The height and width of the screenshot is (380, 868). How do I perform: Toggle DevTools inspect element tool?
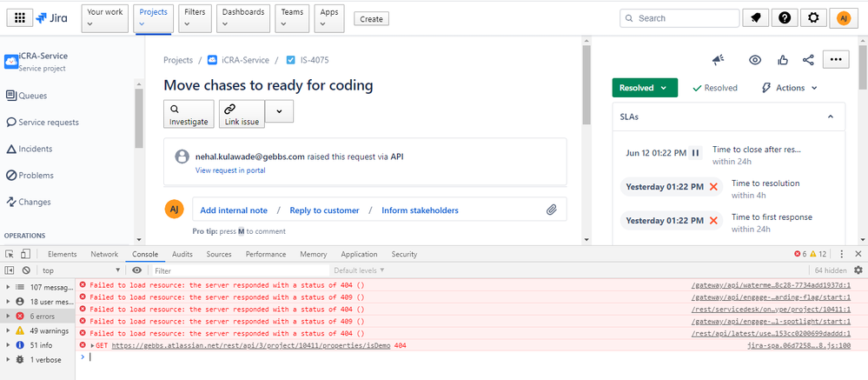[x=10, y=254]
